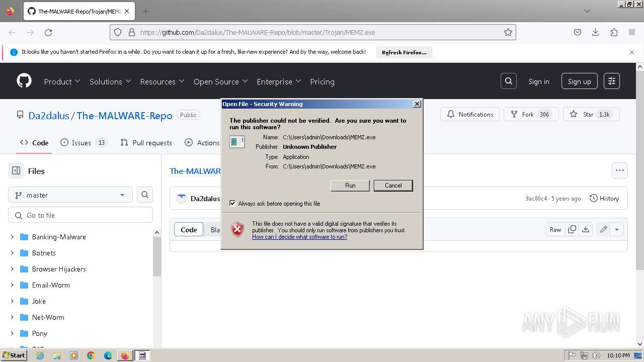The width and height of the screenshot is (644, 362).
Task: Click tracking protection shield icon
Action: tap(118, 32)
